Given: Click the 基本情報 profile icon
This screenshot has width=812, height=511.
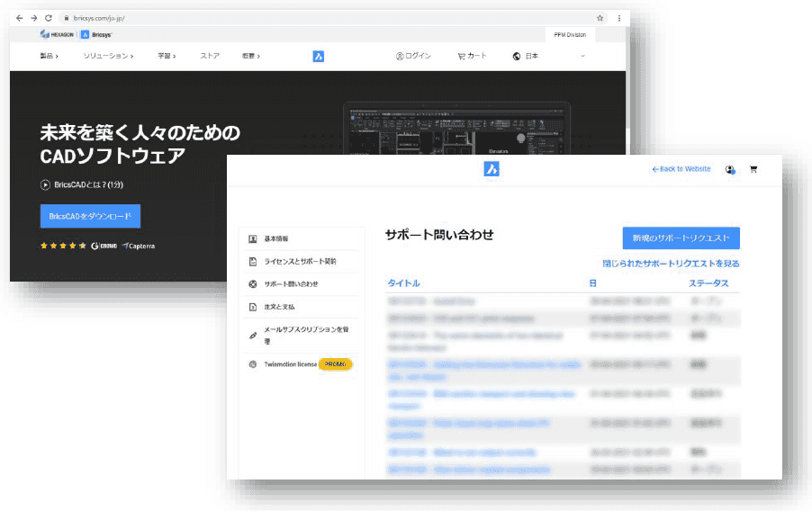Looking at the screenshot, I should 253,238.
